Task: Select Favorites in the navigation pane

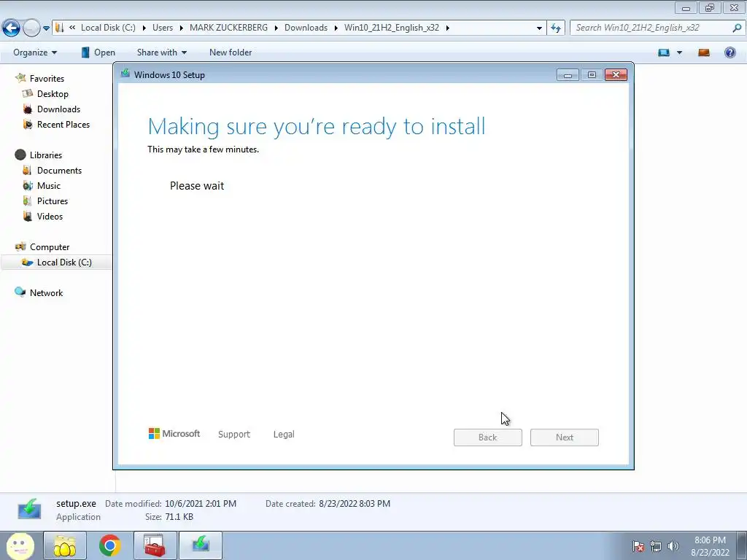Action: [x=47, y=79]
